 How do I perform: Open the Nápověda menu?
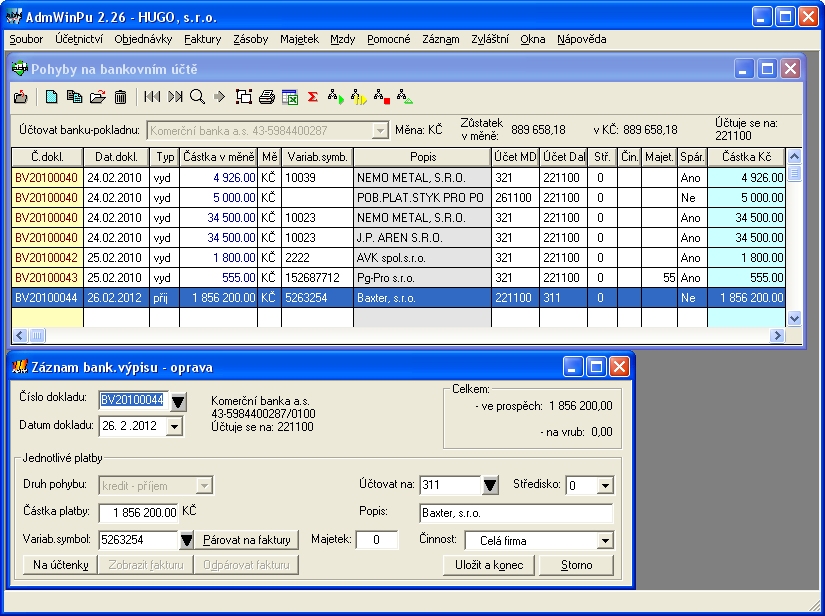[582, 39]
